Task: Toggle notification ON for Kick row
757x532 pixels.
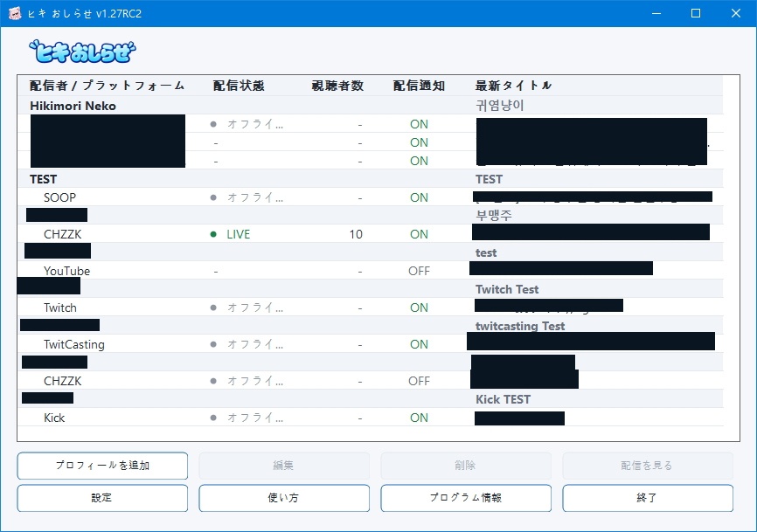Action: click(x=419, y=418)
